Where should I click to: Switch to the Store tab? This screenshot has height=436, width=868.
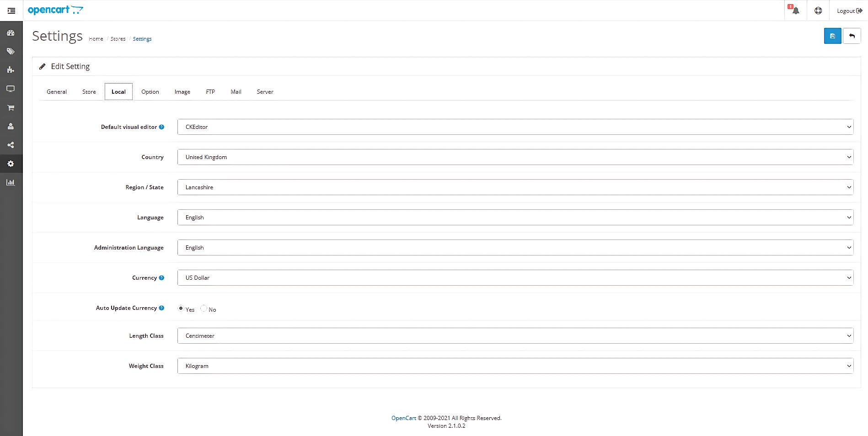coord(89,92)
